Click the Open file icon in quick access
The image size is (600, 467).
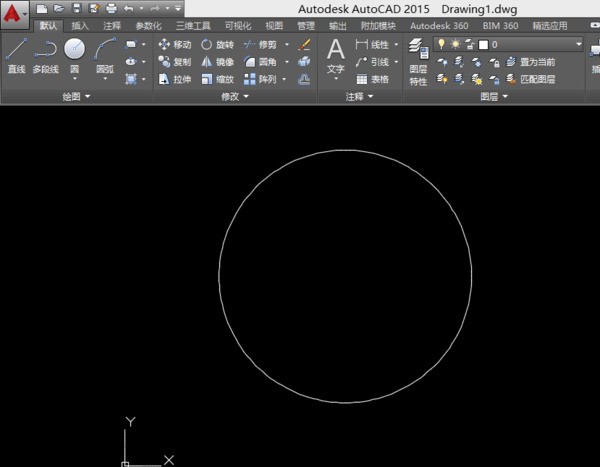(59, 8)
